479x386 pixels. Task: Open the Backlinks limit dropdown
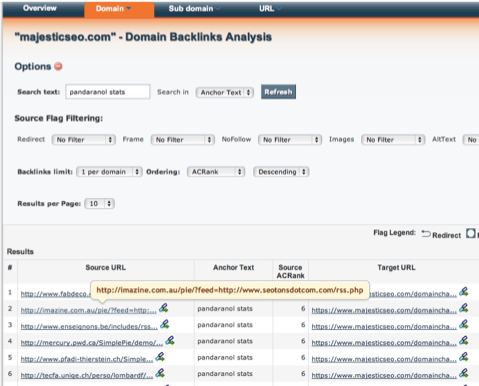(109, 172)
